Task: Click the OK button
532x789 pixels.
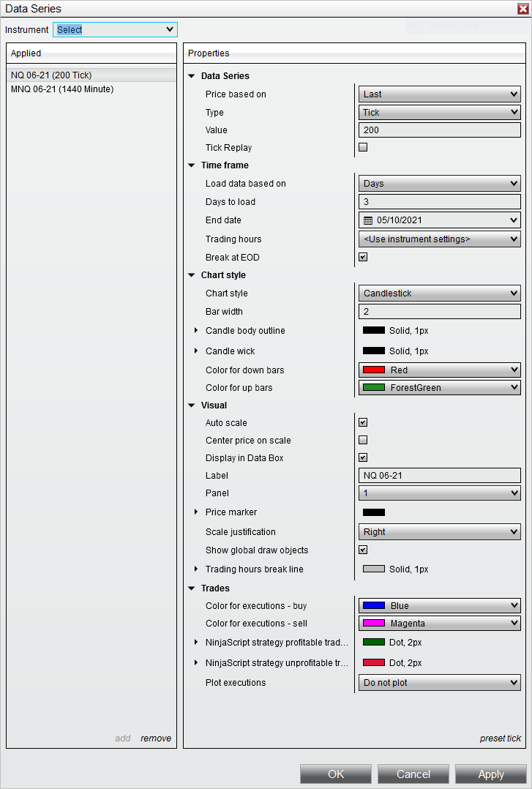Action: click(336, 774)
